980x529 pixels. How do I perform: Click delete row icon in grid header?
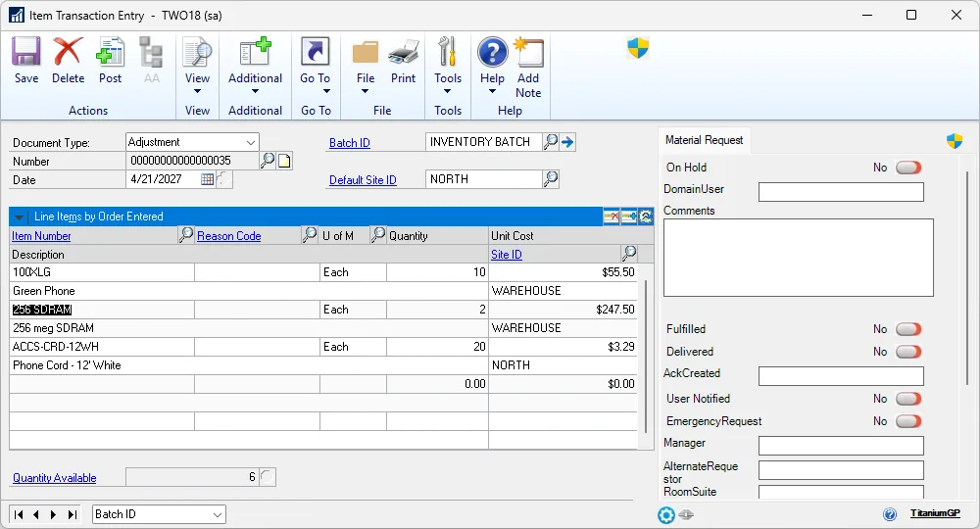pos(612,216)
